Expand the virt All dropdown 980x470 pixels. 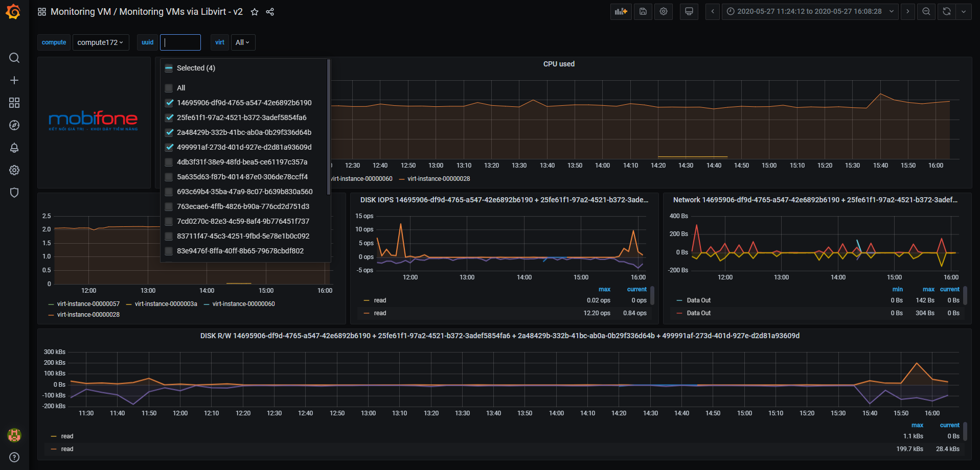242,42
